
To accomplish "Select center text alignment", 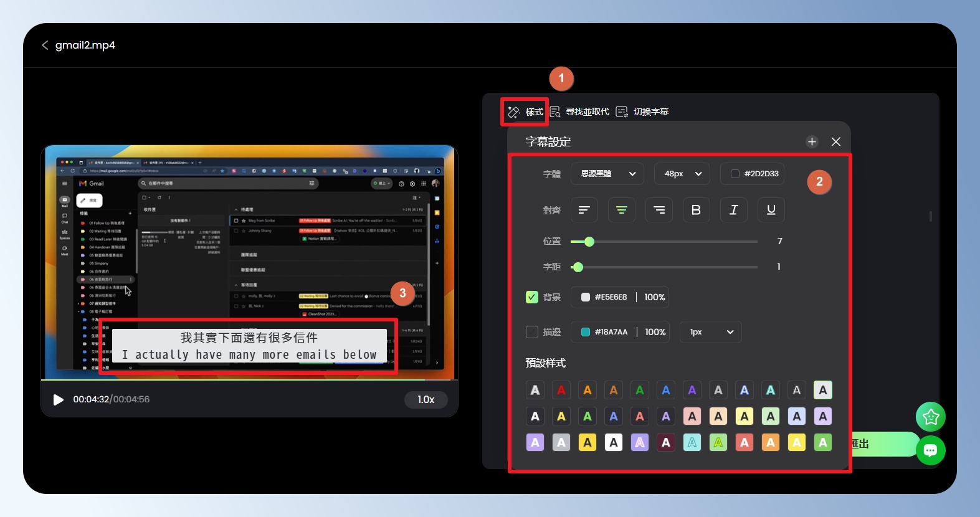I will coord(621,210).
